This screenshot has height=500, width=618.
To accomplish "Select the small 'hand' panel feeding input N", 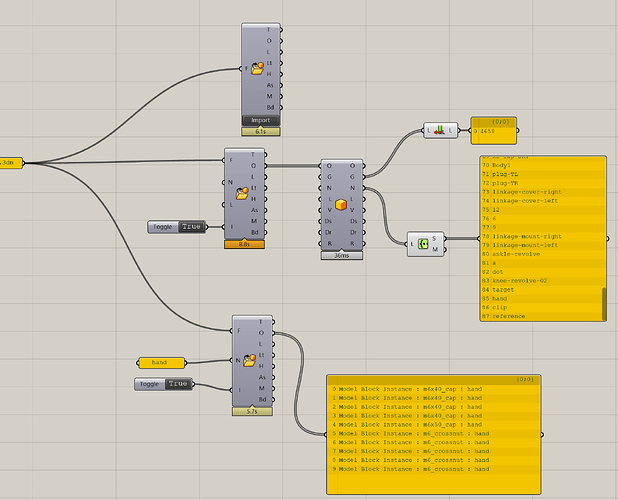I will pyautogui.click(x=162, y=362).
